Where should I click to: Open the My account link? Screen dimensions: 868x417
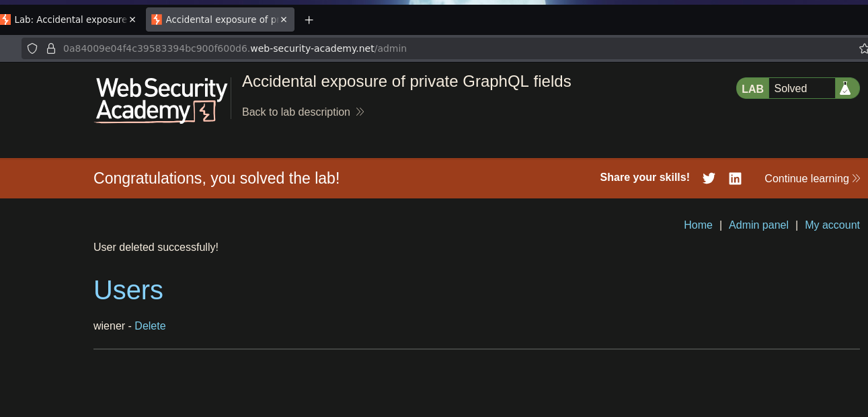[x=832, y=225]
